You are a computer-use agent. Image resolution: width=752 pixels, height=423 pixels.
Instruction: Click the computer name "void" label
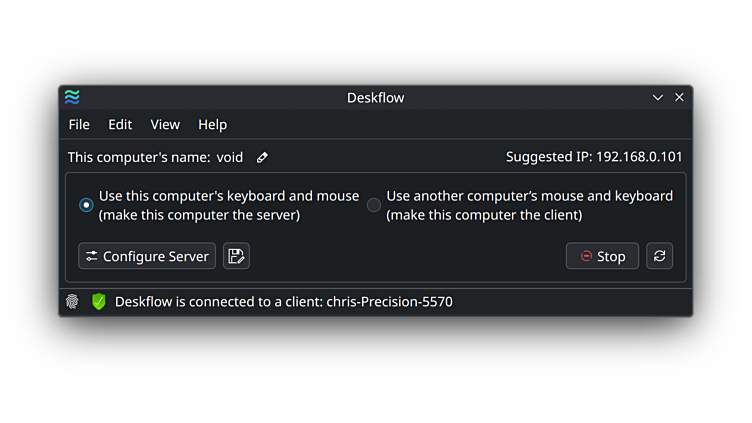230,157
